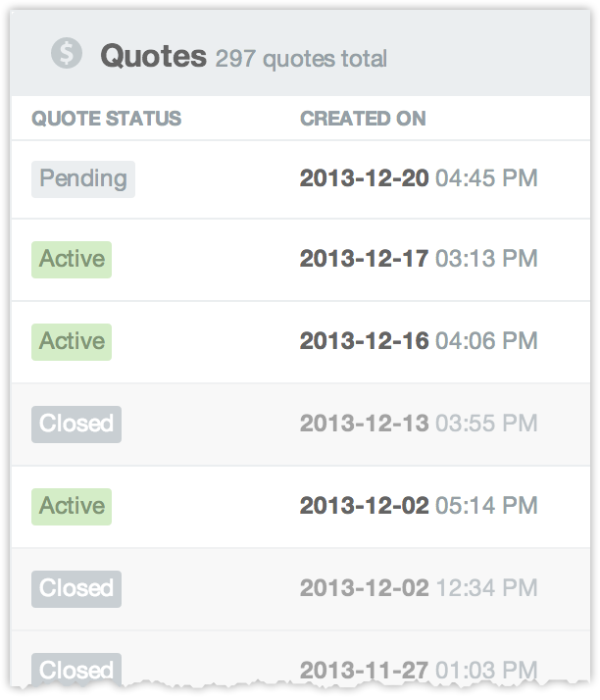The image size is (600, 700).
Task: Open the 2013-12-13 03:55 PM date entry
Action: (419, 424)
